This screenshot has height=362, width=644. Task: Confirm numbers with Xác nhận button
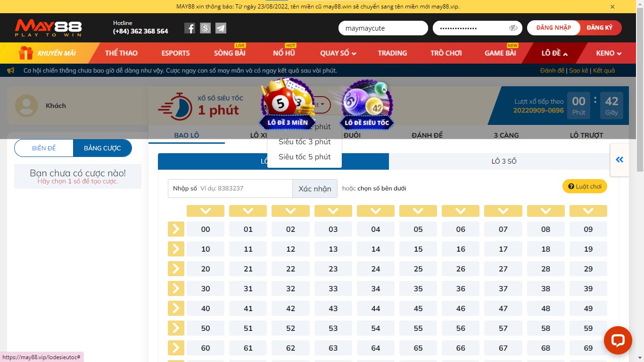pyautogui.click(x=315, y=189)
